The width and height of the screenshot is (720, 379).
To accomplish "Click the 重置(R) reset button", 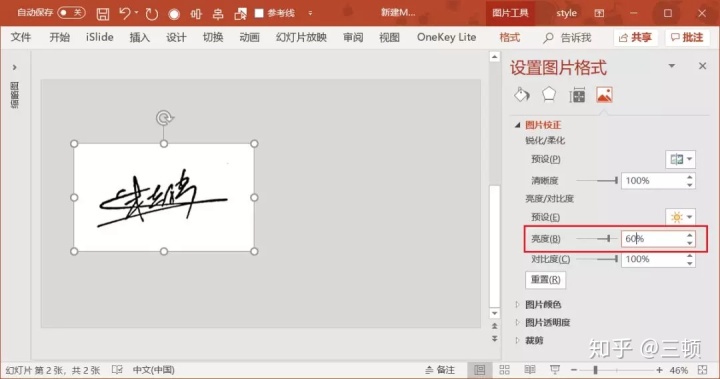I will (546, 279).
